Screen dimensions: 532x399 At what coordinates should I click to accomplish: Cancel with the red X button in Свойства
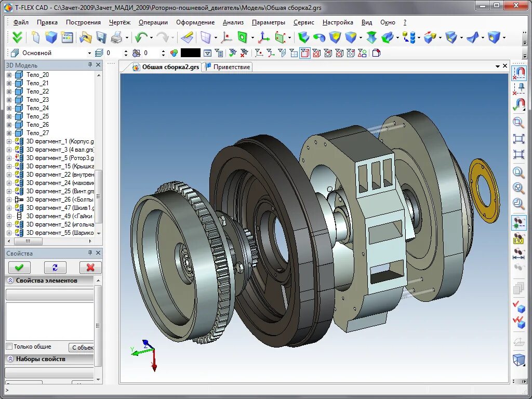90,268
